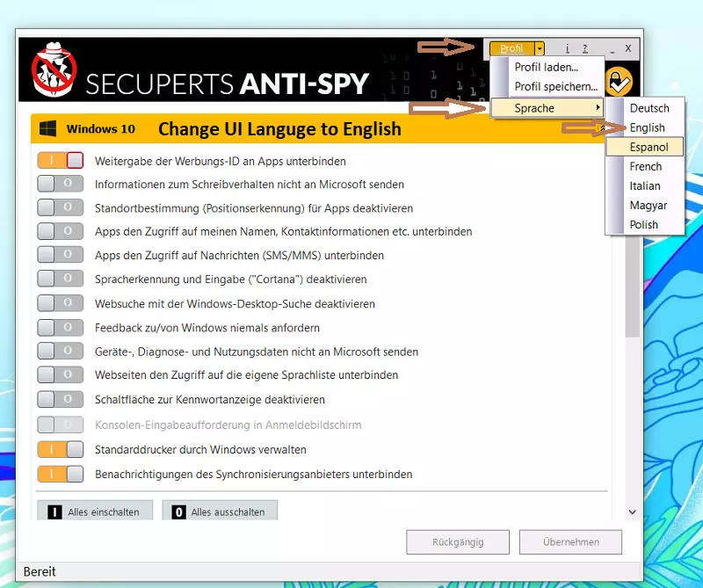
Task: Enable Websuche mit Windows-Desktop-Suche deaktivieren toggle
Action: pos(61,303)
